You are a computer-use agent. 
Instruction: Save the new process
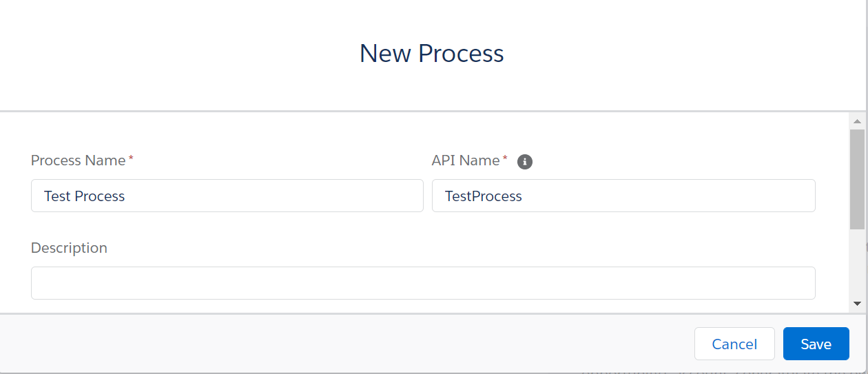pos(816,344)
